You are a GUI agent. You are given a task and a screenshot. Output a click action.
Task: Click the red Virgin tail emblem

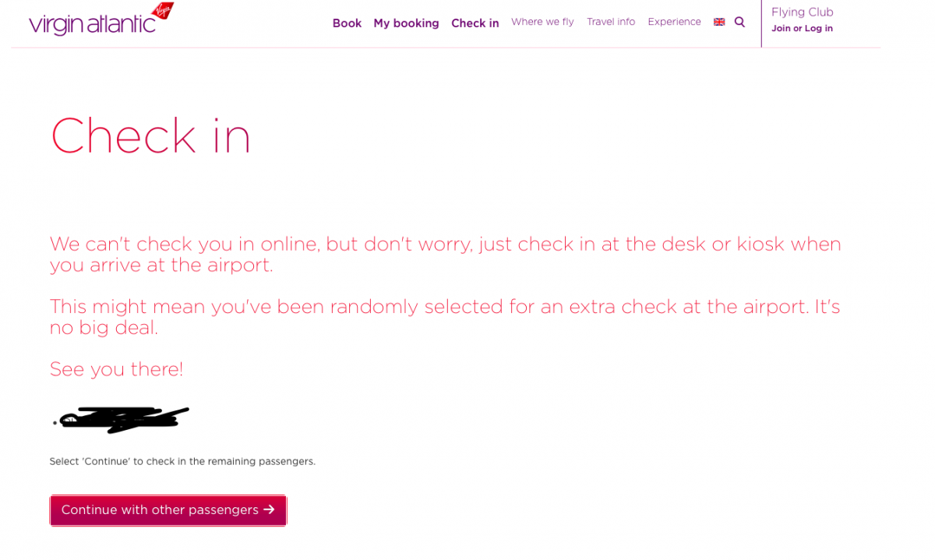click(163, 11)
